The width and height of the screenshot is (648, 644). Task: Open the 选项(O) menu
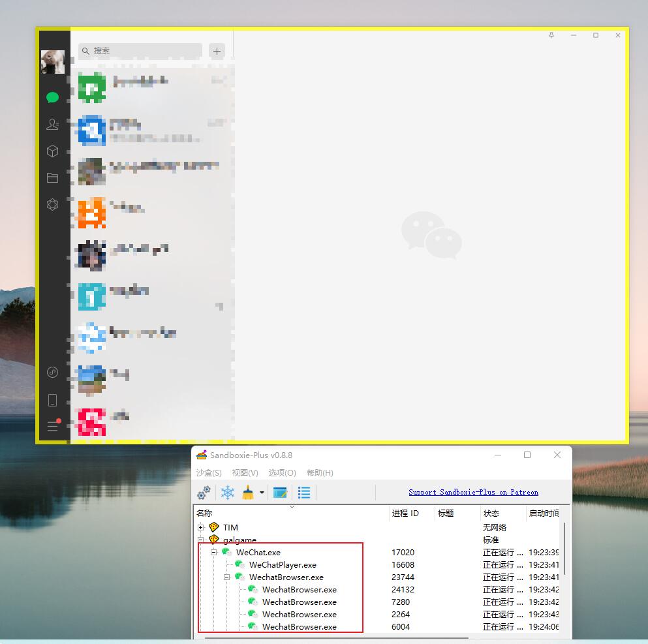(282, 473)
